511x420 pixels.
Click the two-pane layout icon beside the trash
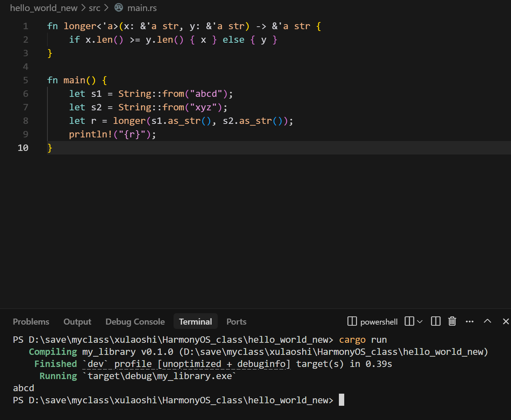pyautogui.click(x=436, y=321)
